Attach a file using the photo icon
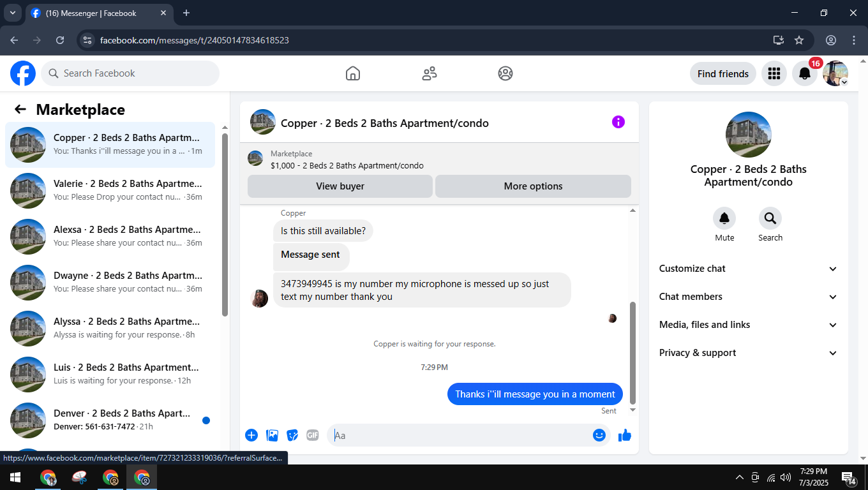Viewport: 868px width, 490px height. 273,435
